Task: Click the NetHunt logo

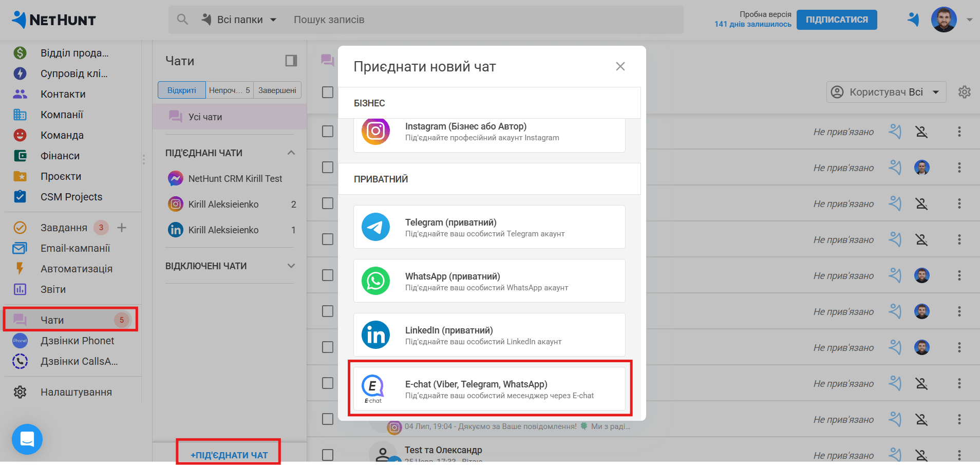Action: click(x=54, y=20)
